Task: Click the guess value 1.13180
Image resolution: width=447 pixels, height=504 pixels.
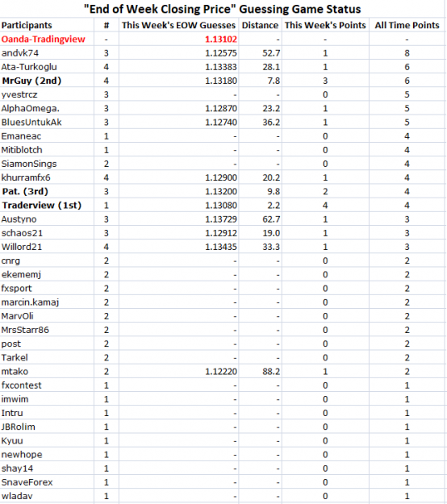Action: coord(221,81)
